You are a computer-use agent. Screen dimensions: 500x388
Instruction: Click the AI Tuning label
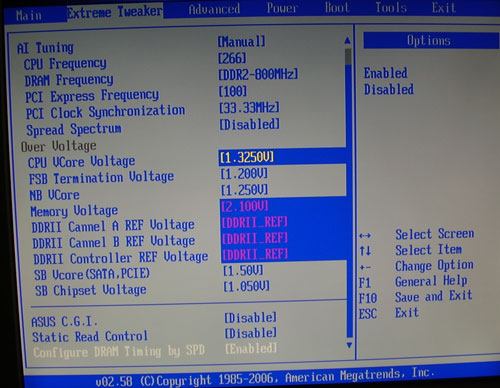click(45, 48)
